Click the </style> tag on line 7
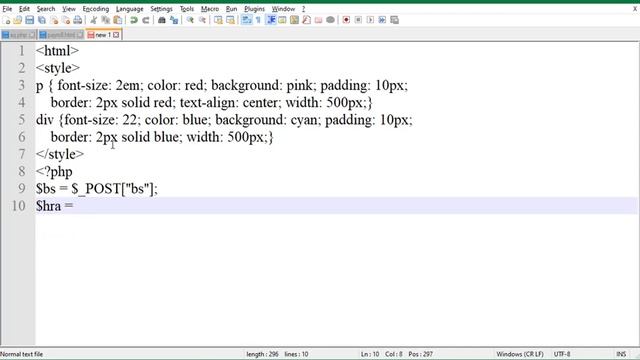Screen dimensions: 640x360 click(60, 154)
